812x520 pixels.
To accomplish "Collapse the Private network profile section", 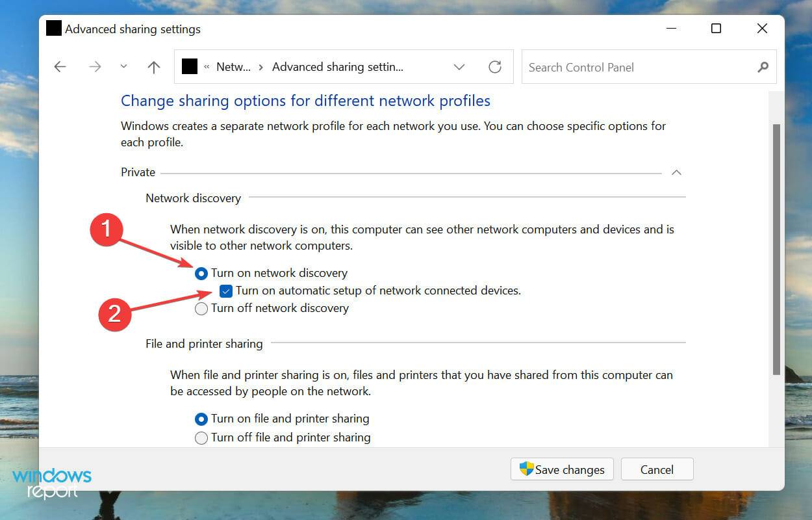I will point(676,172).
